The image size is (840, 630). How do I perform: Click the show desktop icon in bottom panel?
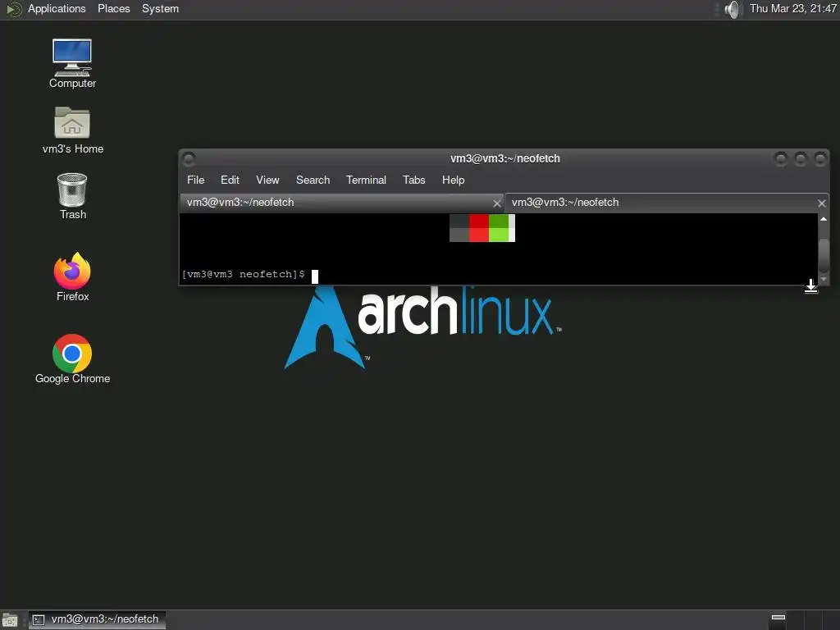[x=10, y=620]
